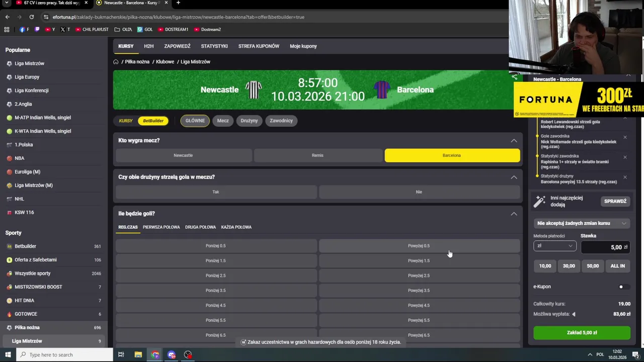Screen dimensions: 644x362
Task: Open Betbuilder sports icon in the sidebar
Action: click(x=10, y=246)
